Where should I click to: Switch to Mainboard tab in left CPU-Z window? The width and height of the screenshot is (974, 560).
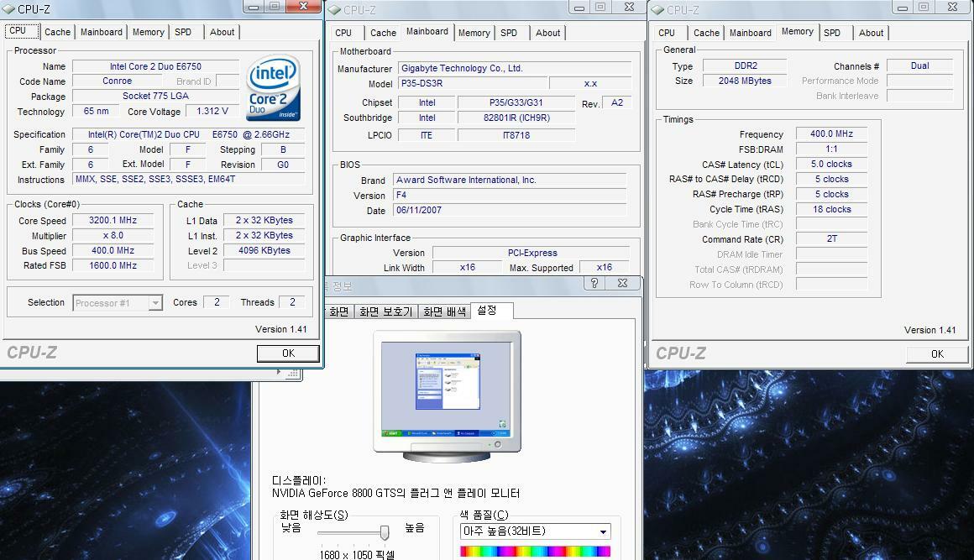pyautogui.click(x=102, y=32)
